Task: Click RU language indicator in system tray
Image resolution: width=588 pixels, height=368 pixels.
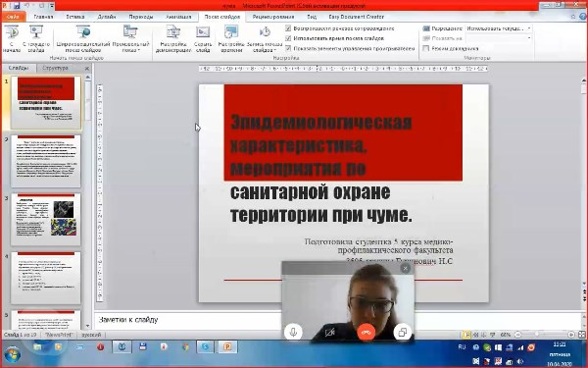Action: [x=462, y=347]
